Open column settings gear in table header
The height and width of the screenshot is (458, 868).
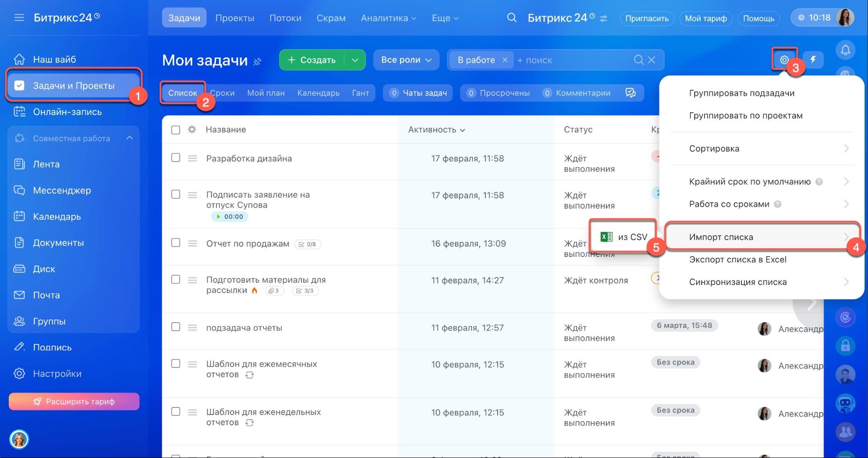coord(192,129)
